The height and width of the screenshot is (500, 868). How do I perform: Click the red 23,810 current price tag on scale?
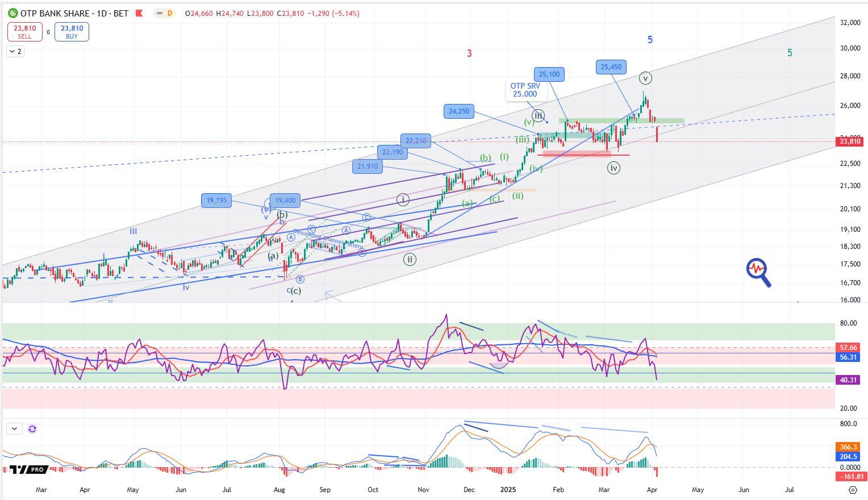(x=850, y=141)
